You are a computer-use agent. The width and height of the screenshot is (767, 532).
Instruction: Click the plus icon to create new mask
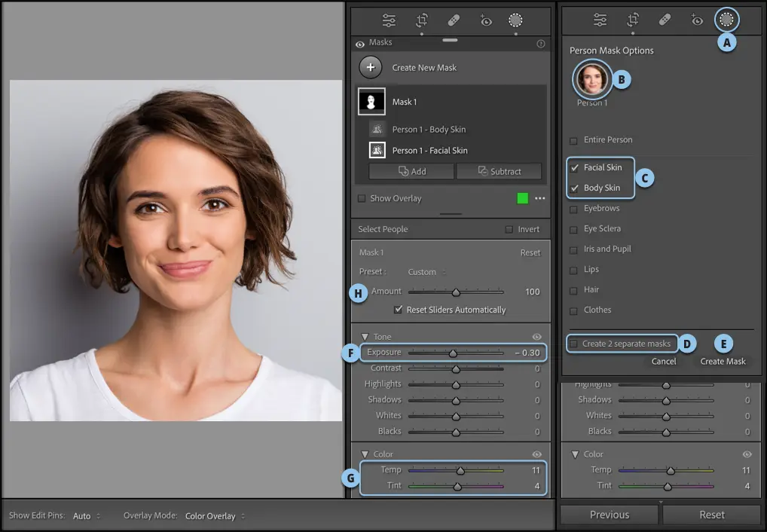click(x=370, y=67)
